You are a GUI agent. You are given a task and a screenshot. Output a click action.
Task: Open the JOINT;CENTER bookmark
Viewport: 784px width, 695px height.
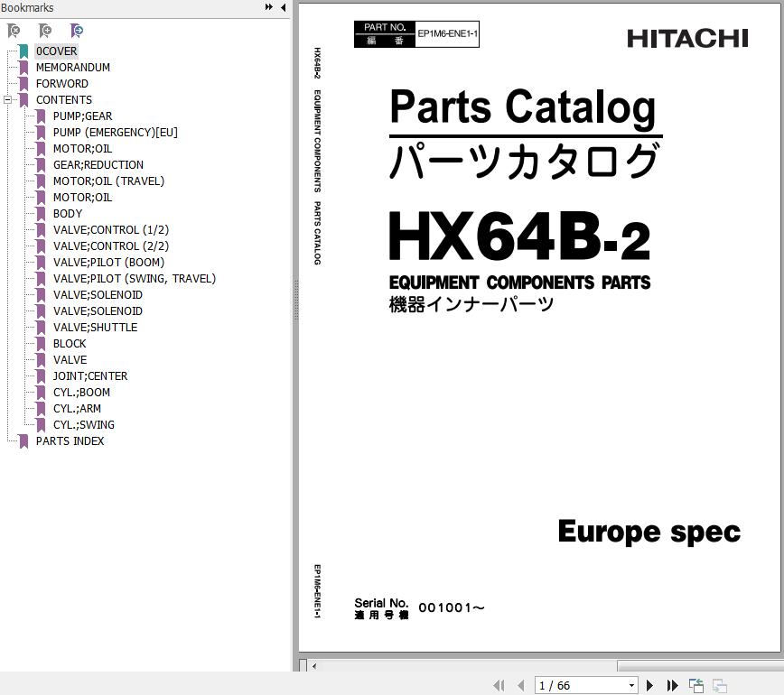[89, 376]
